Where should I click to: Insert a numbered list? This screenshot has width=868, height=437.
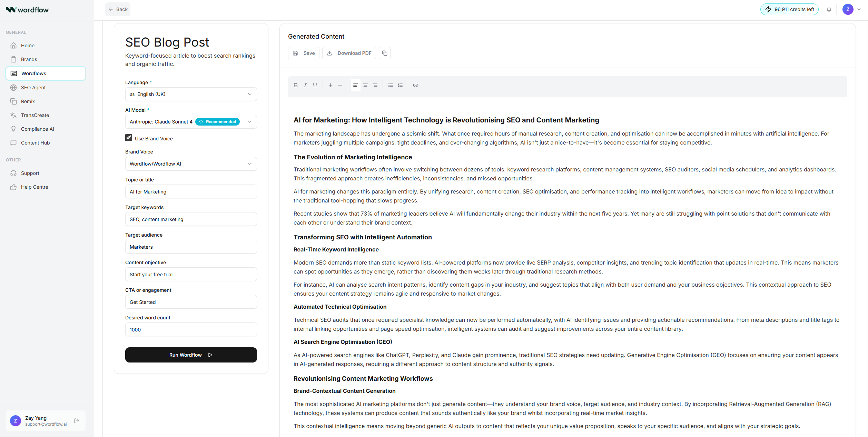[x=400, y=85]
